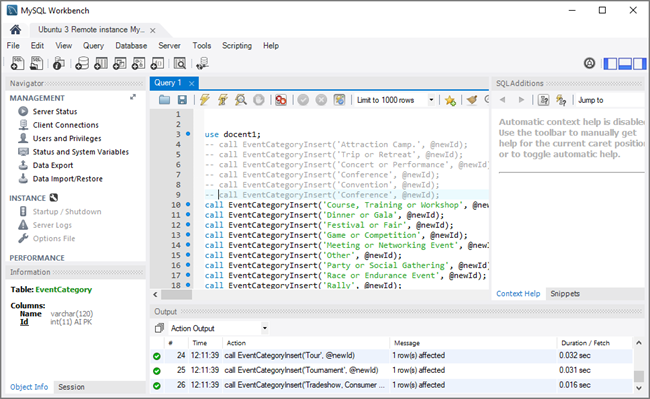Screen dimensions: 650x399
Task: Create a new table icon
Action: (101, 63)
